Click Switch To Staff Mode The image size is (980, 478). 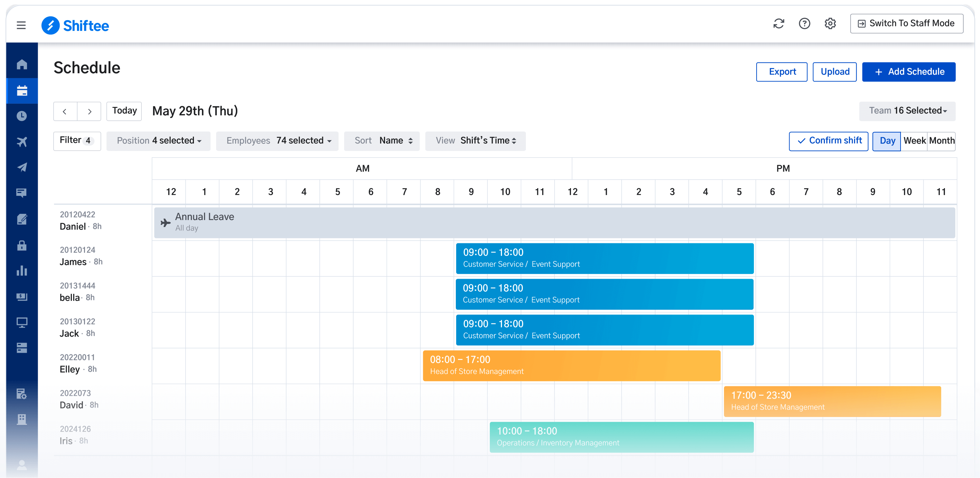pos(906,24)
